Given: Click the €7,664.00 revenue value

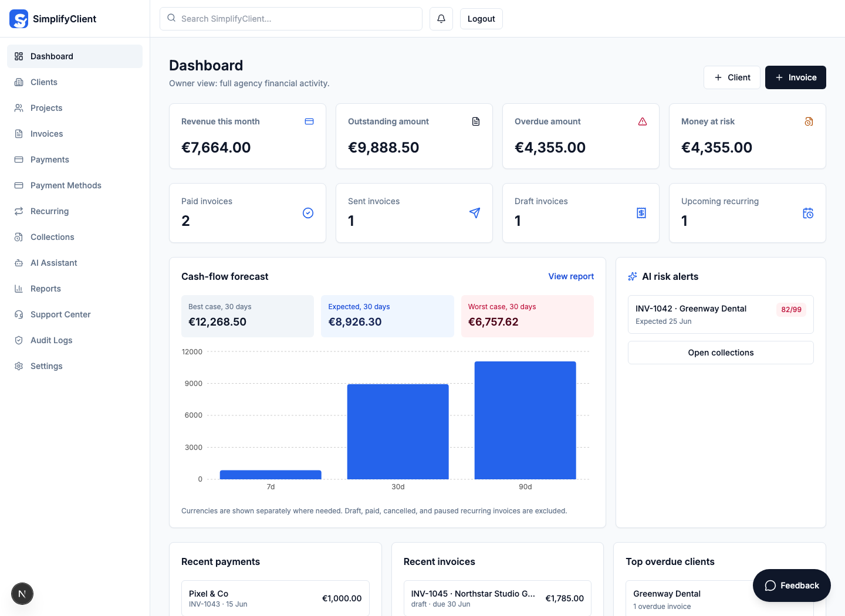Looking at the screenshot, I should tap(216, 147).
